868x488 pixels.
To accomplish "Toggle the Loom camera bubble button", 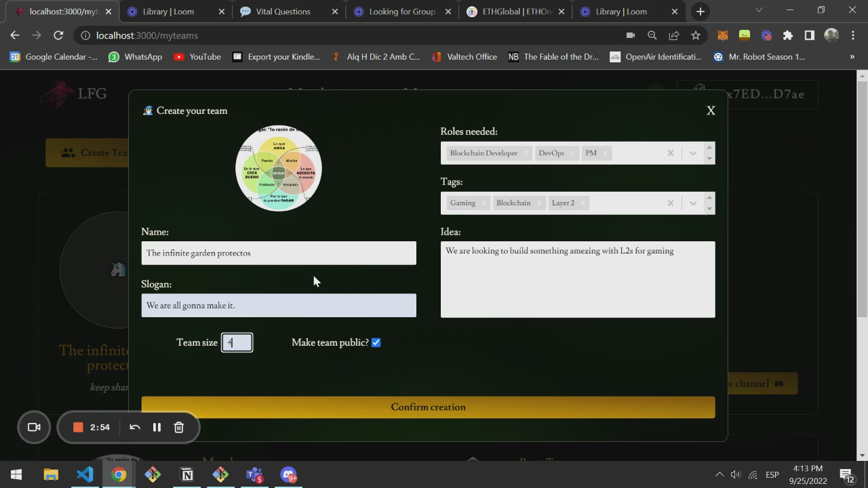I will coord(34,427).
